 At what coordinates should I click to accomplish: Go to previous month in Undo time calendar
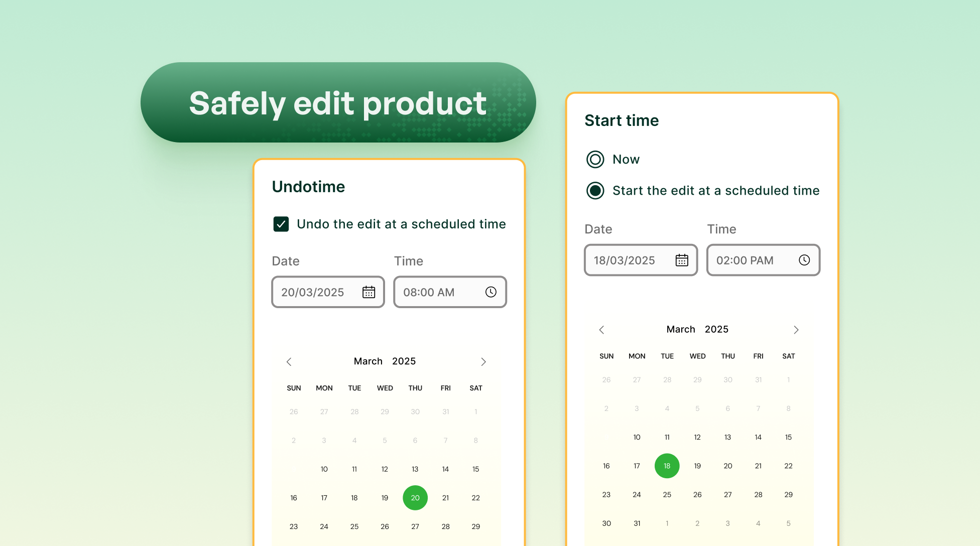pyautogui.click(x=289, y=362)
